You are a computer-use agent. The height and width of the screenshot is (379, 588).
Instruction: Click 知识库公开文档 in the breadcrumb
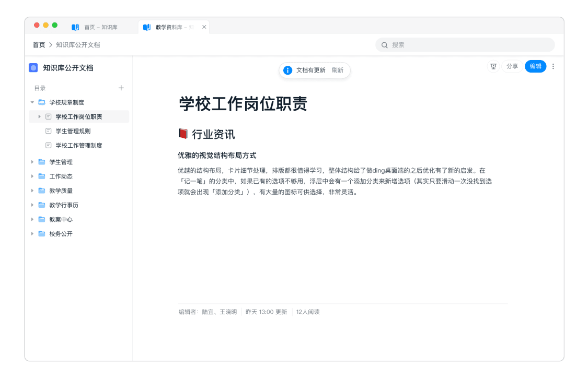[x=78, y=45]
